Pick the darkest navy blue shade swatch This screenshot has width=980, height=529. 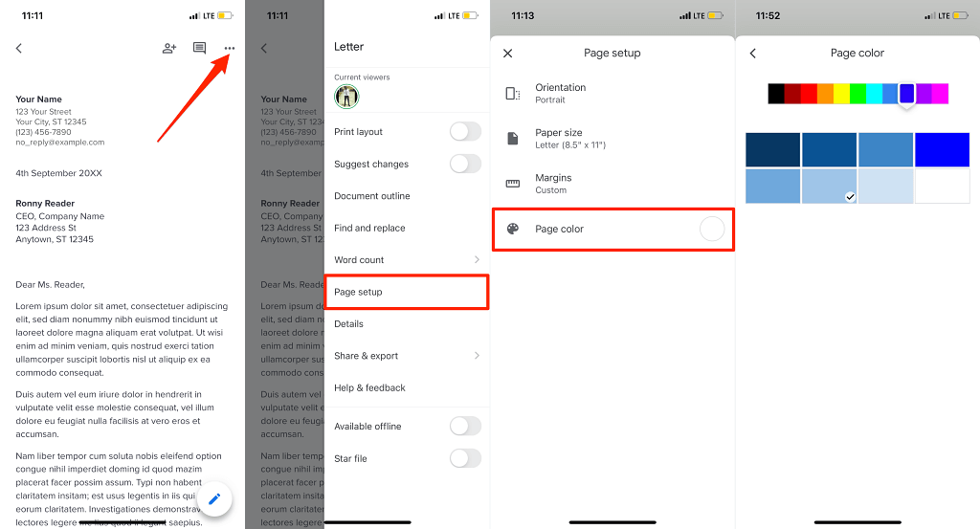coord(772,149)
